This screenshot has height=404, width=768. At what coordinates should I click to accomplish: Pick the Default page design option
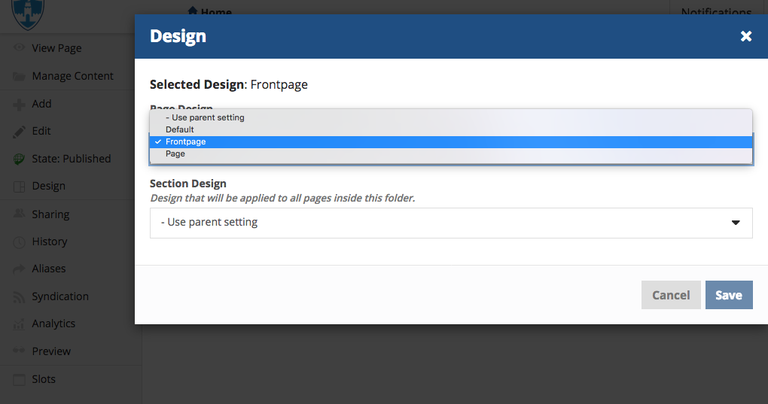coord(451,130)
